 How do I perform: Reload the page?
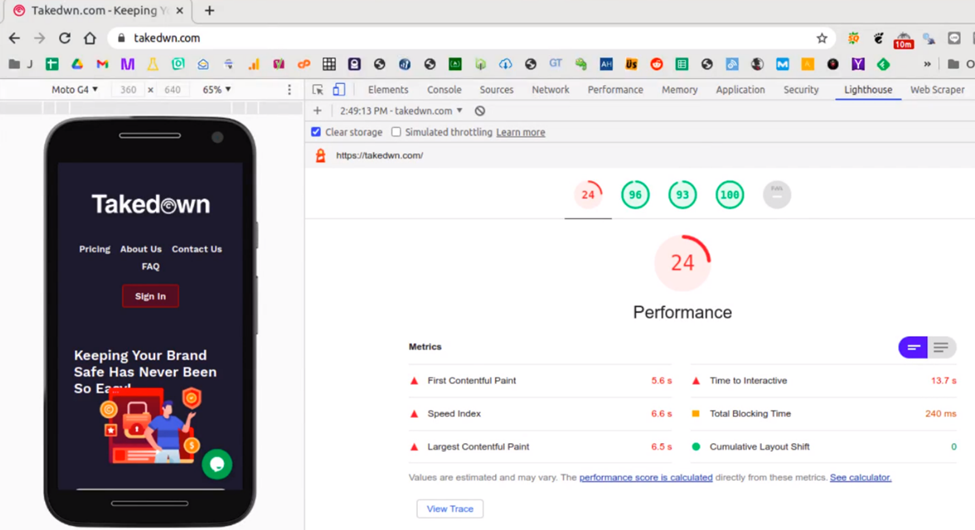tap(64, 38)
